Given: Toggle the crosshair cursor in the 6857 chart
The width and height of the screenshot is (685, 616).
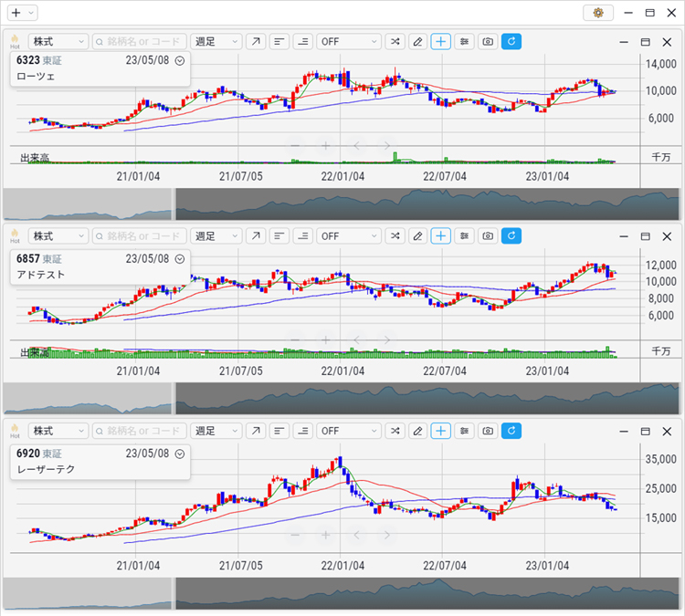Looking at the screenshot, I should click(x=441, y=236).
